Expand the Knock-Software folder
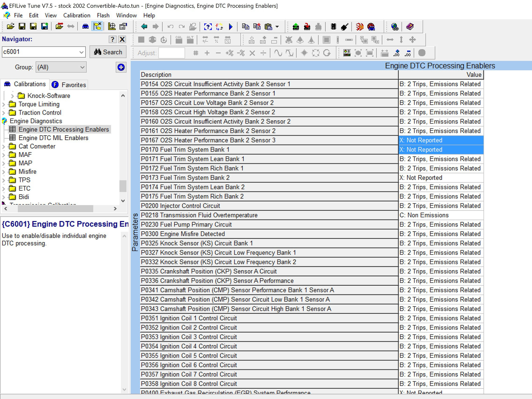Image resolution: width=532 pixels, height=399 pixels. [12, 96]
